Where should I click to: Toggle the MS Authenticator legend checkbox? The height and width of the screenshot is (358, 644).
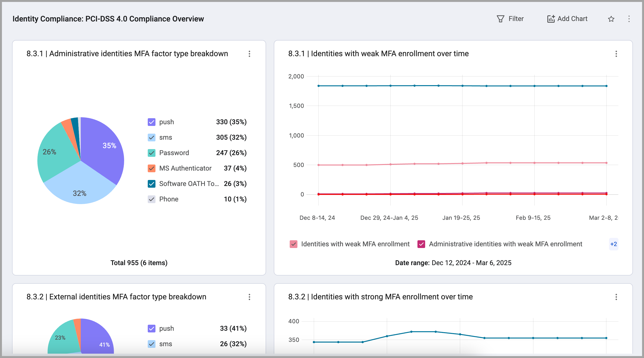[x=152, y=168]
